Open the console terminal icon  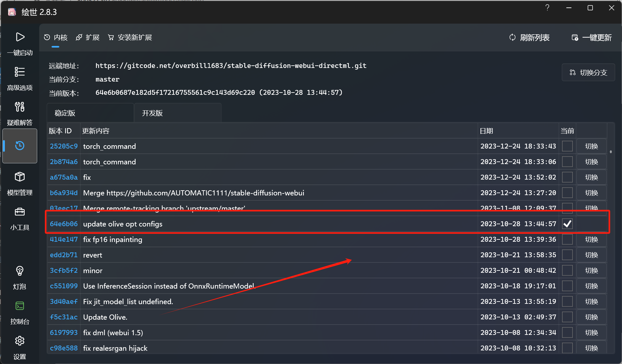(x=20, y=306)
